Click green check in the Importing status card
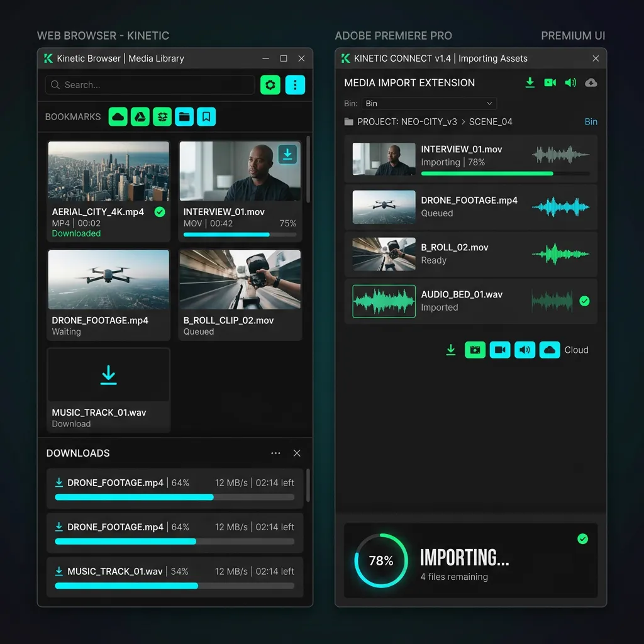Image resolution: width=644 pixels, height=644 pixels. coord(582,539)
